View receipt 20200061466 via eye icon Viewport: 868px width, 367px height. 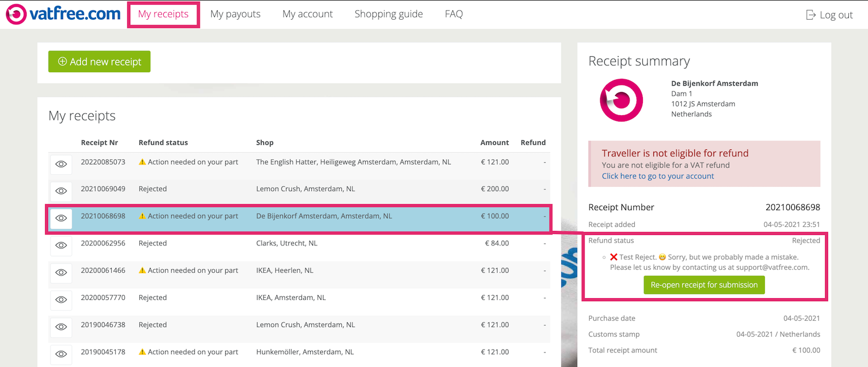[61, 273]
